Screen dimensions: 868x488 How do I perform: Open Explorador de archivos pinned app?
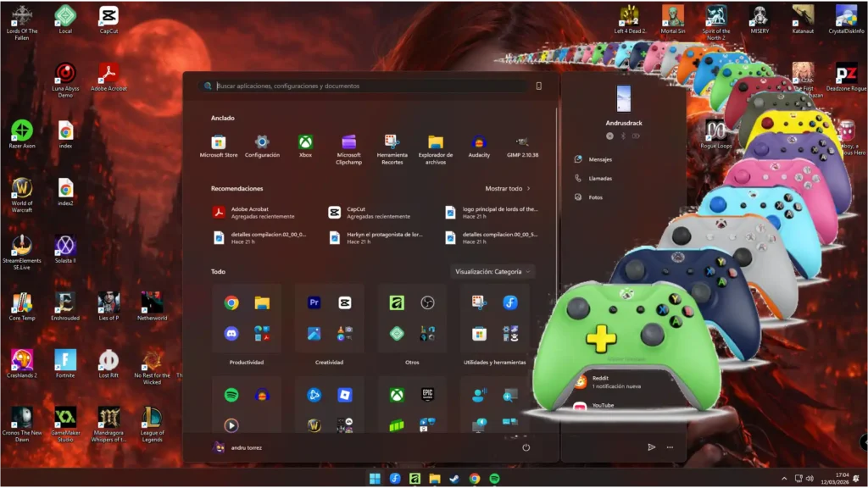tap(436, 150)
